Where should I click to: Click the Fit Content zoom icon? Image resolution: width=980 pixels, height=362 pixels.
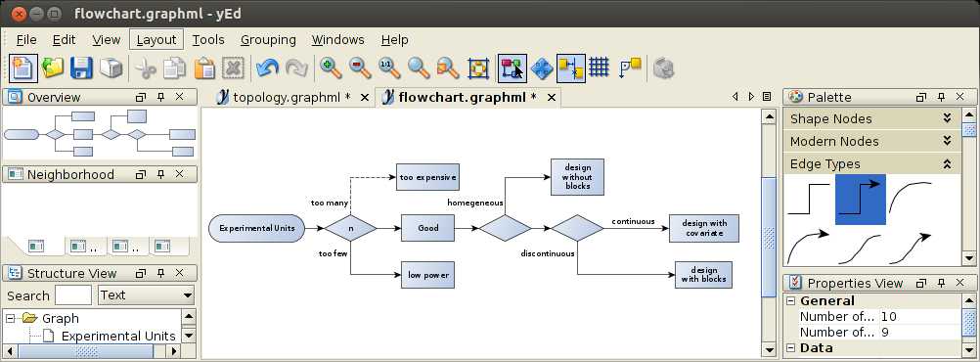pos(478,68)
